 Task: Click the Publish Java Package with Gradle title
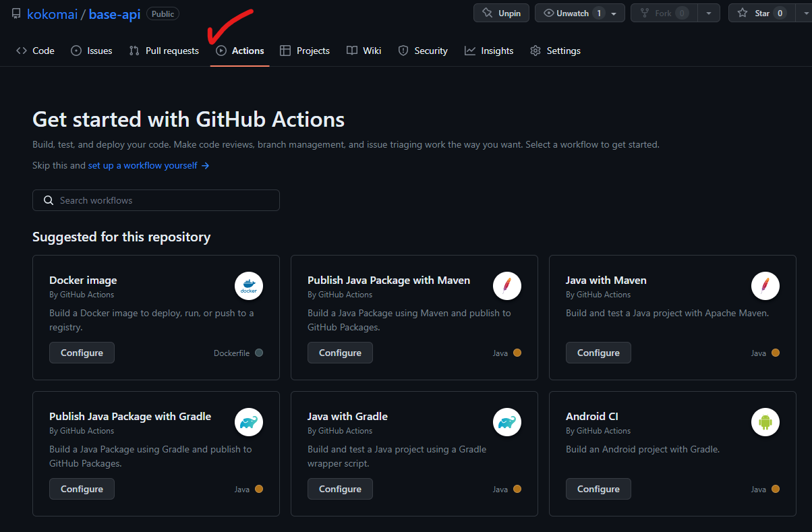tap(130, 417)
